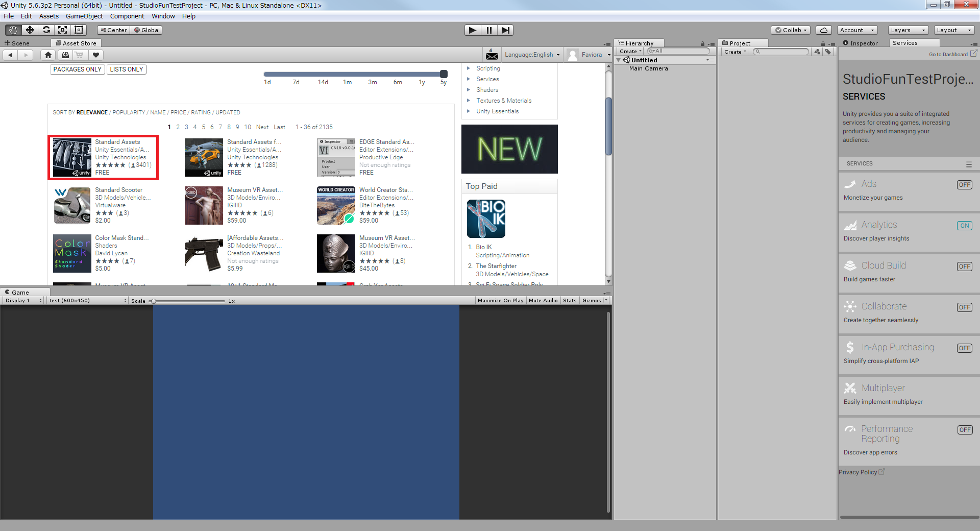Screen dimensions: 980x531
Task: Click the Performance Reporting icon
Action: (850, 429)
